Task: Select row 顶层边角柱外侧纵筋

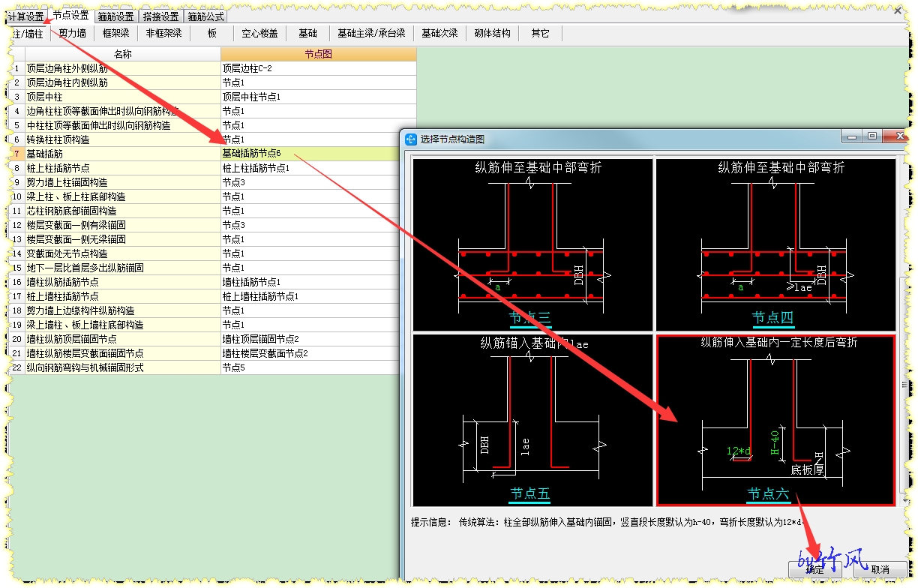Action: coord(123,68)
